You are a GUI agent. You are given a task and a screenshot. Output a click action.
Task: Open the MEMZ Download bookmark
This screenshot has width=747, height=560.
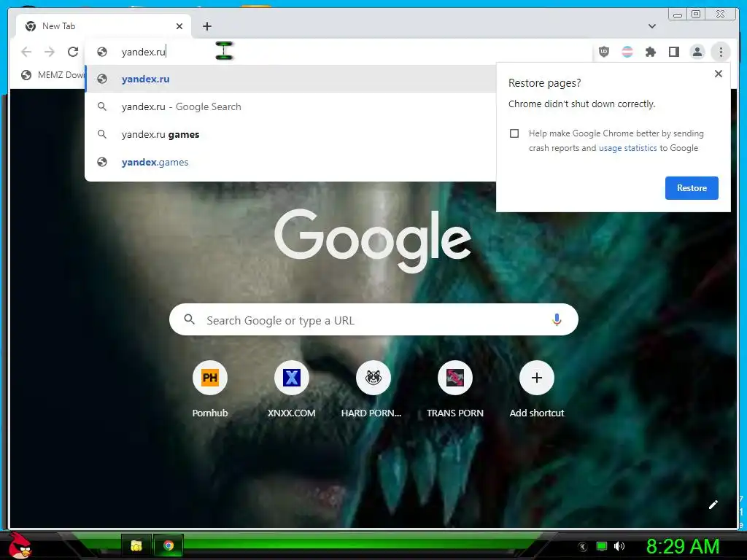(x=53, y=75)
